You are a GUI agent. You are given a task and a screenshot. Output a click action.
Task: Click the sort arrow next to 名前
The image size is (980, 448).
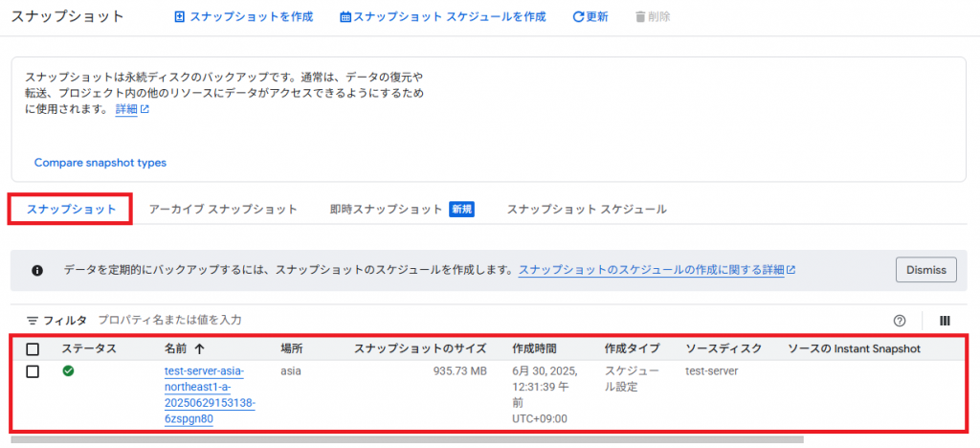pos(199,348)
